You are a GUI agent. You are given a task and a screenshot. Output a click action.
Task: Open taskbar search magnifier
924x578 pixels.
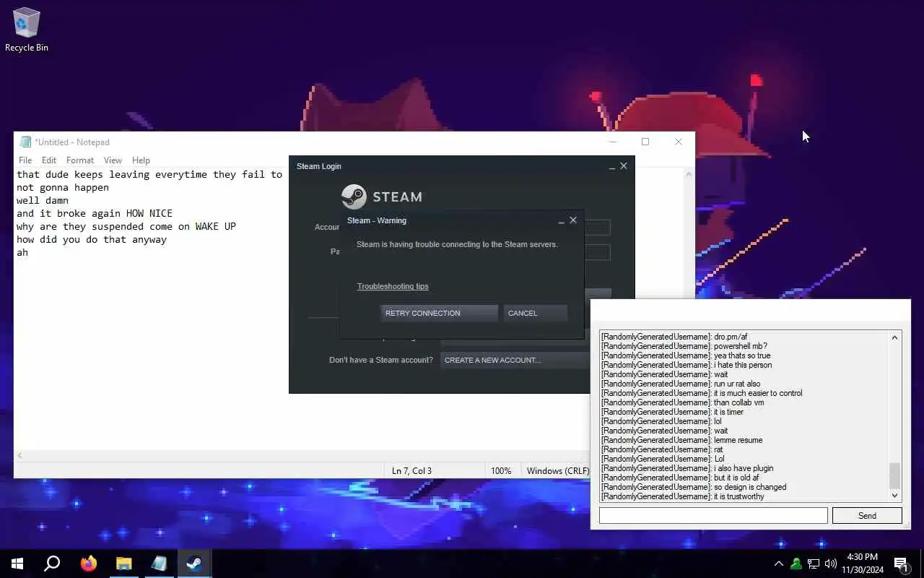(52, 564)
